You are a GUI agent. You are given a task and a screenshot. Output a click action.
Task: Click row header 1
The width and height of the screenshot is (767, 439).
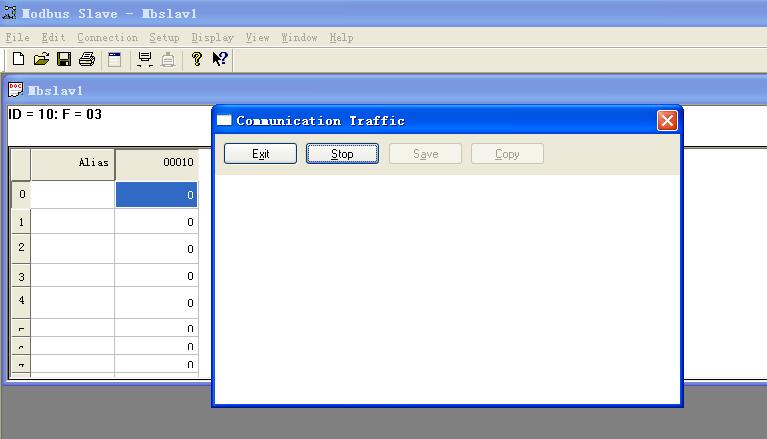(x=21, y=222)
